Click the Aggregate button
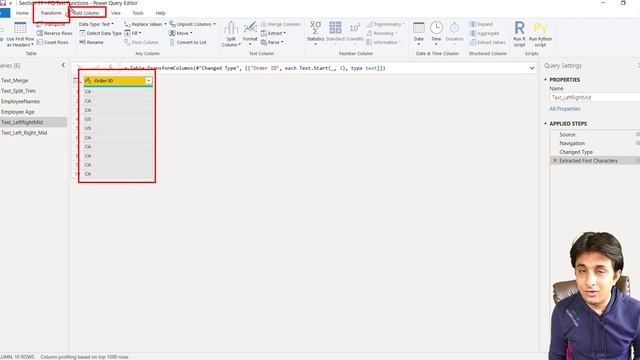Screen dimensions: 640x360 coord(484,33)
